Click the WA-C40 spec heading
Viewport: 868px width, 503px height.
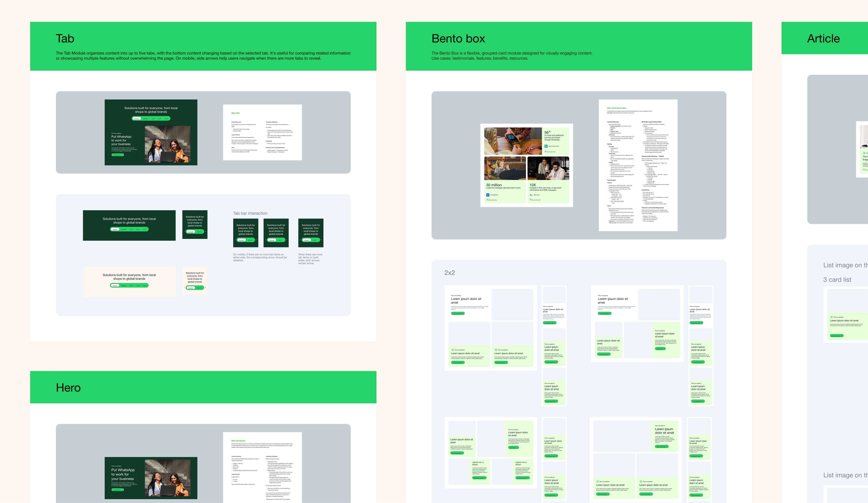pyautogui.click(x=235, y=113)
